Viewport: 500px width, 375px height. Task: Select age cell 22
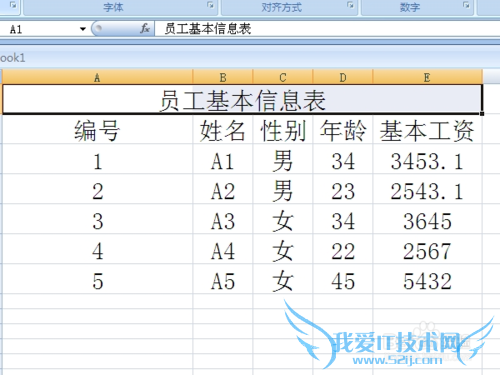[x=343, y=249]
